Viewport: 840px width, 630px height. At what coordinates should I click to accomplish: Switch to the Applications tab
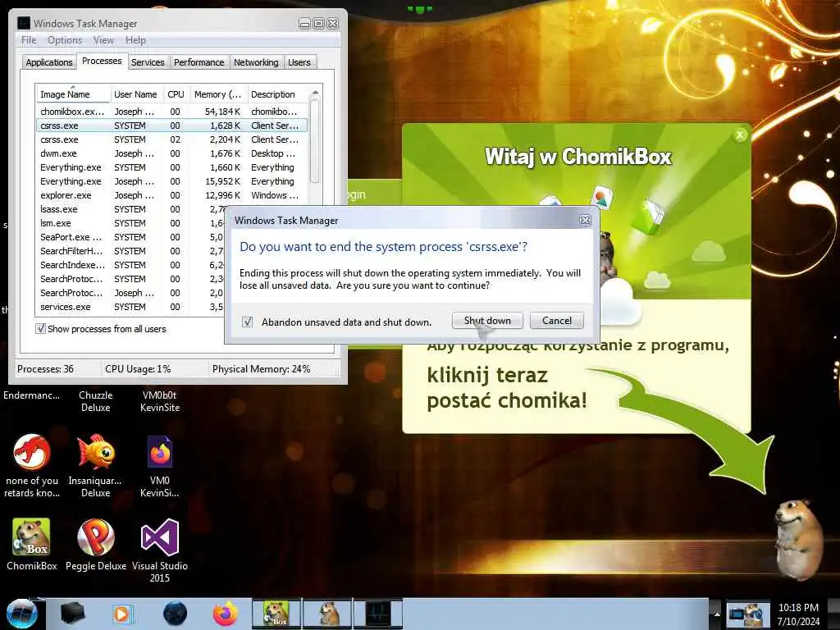pyautogui.click(x=48, y=62)
